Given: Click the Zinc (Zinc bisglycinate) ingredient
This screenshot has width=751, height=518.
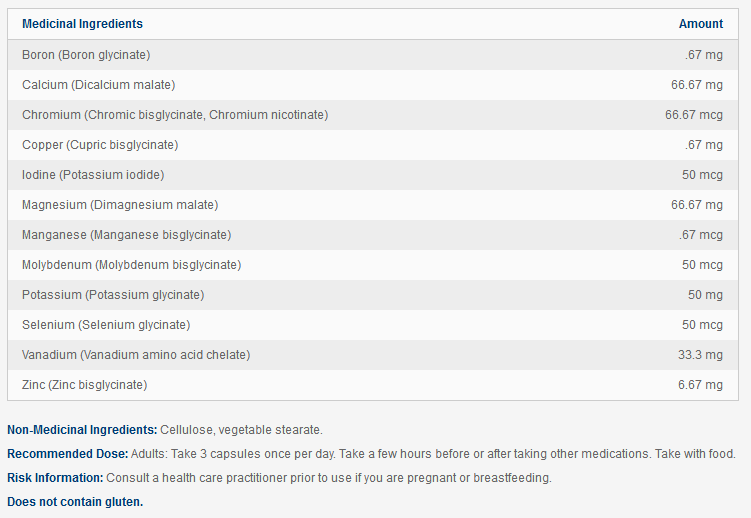Looking at the screenshot, I should click(84, 385).
